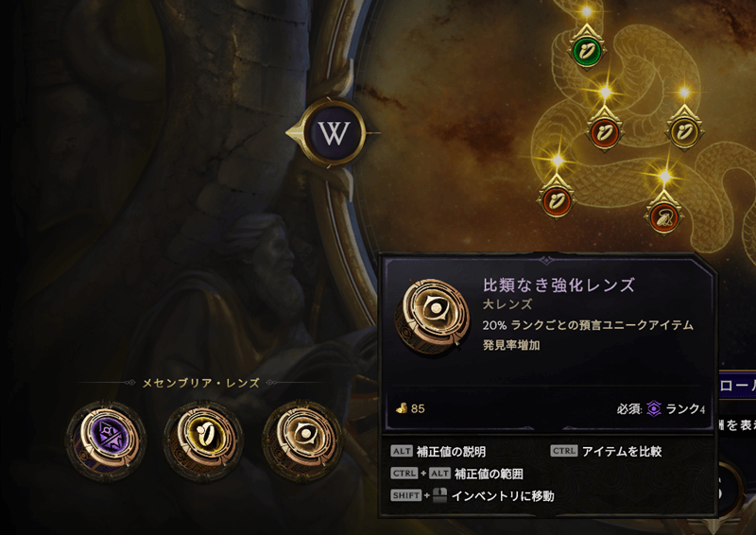Click the CTRL アイテムを比較 hint
Image resolution: width=756 pixels, height=535 pixels.
pyautogui.click(x=606, y=451)
